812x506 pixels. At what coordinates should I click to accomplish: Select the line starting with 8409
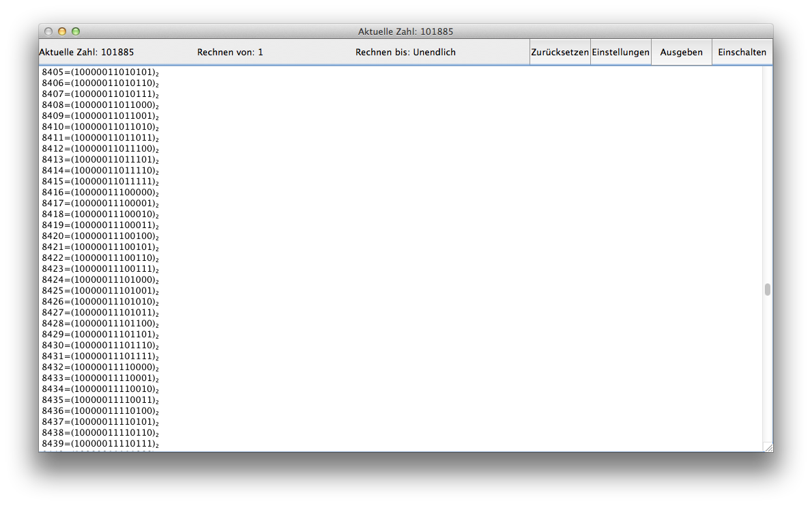(100, 115)
